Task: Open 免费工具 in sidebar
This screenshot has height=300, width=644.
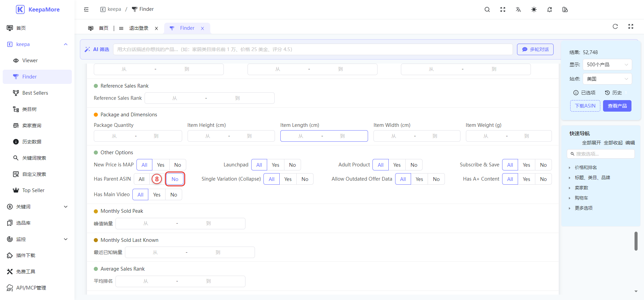Action: coord(37,272)
